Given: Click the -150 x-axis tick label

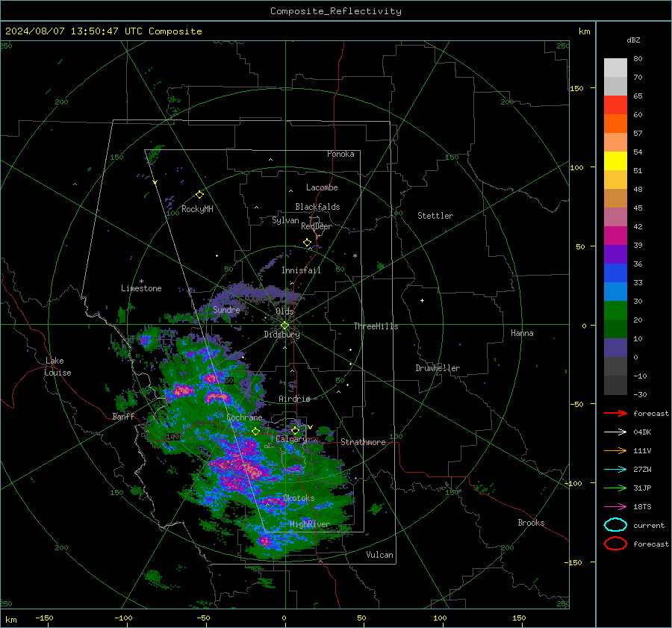Looking at the screenshot, I should pyautogui.click(x=44, y=618).
